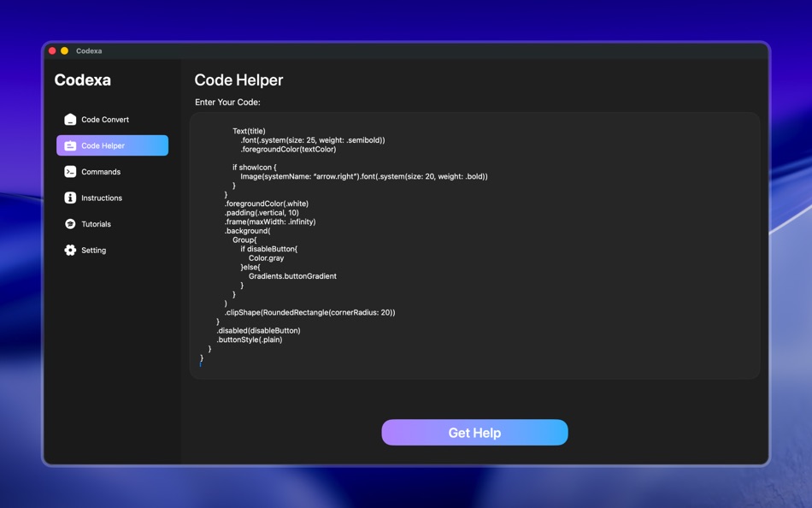The height and width of the screenshot is (508, 812).
Task: Click the 'Enter Your Code:' label
Action: pyautogui.click(x=227, y=102)
